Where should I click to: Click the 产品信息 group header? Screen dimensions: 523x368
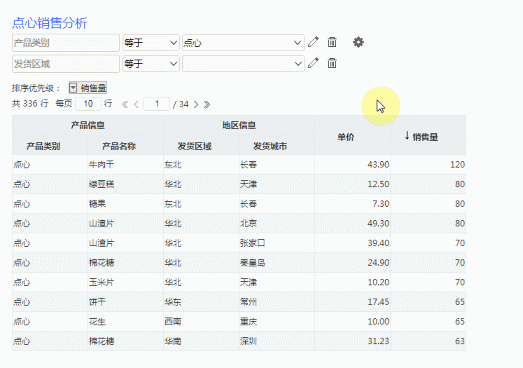88,125
